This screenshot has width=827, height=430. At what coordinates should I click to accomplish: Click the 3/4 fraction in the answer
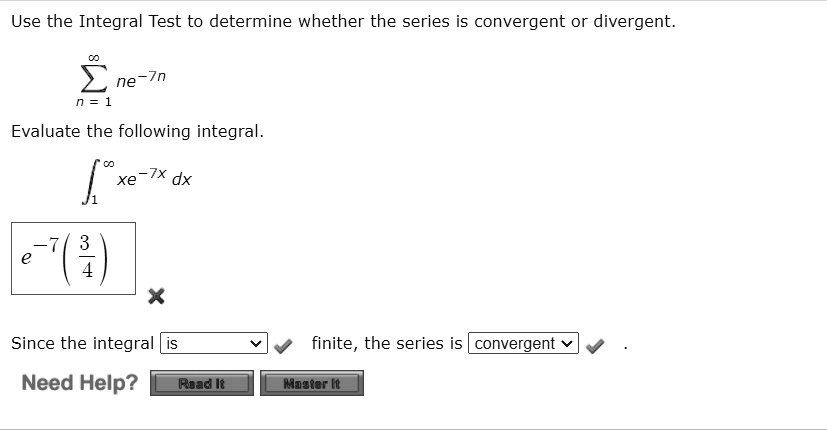click(x=86, y=257)
